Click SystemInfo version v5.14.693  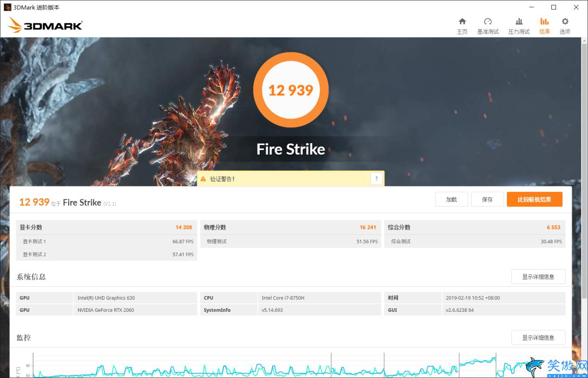(320, 310)
